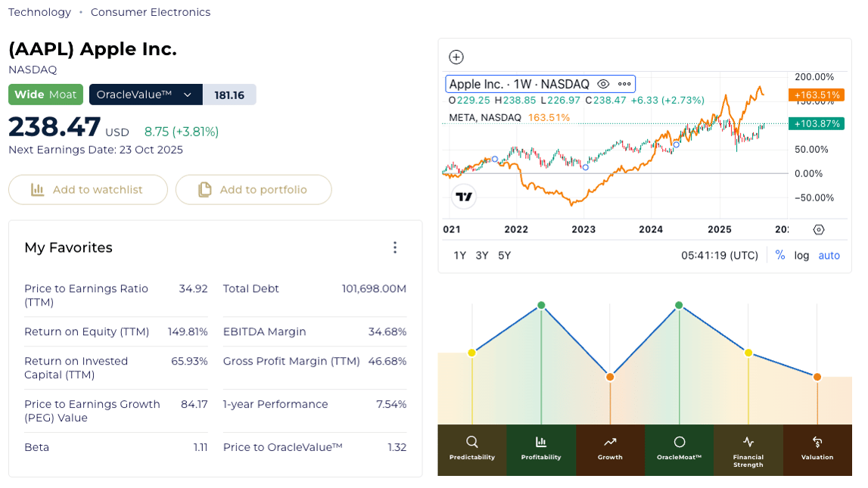Select the Predictability magnifier icon

471,442
